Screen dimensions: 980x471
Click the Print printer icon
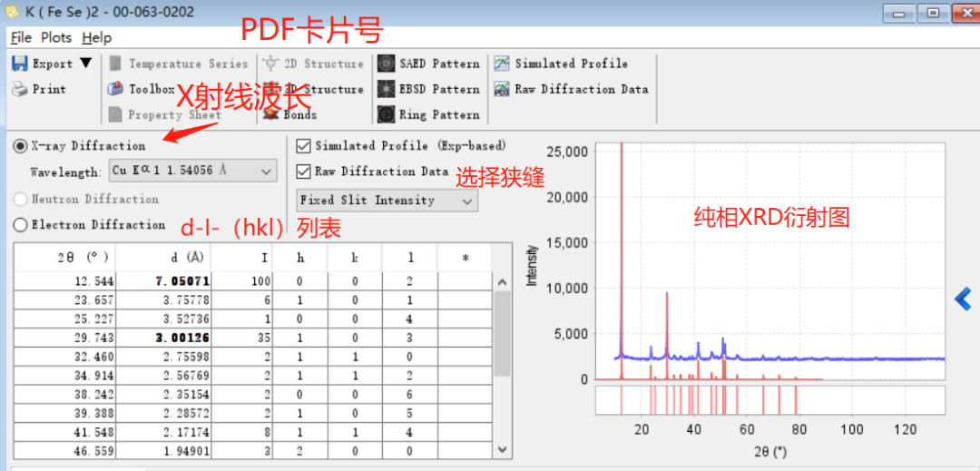click(20, 89)
